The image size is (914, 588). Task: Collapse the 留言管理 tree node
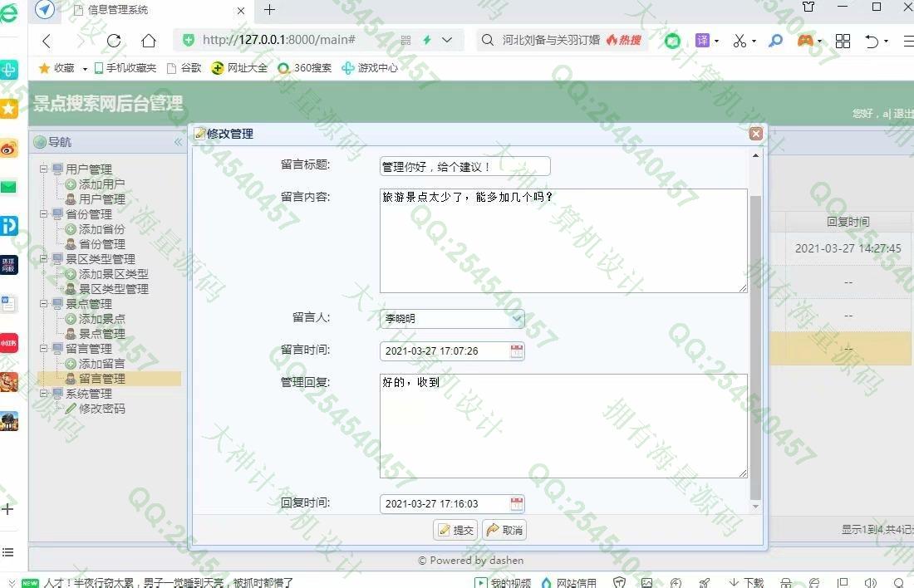coord(44,349)
